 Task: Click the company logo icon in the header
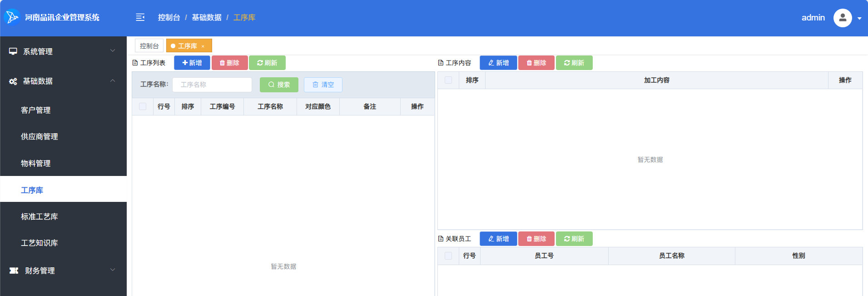click(12, 17)
